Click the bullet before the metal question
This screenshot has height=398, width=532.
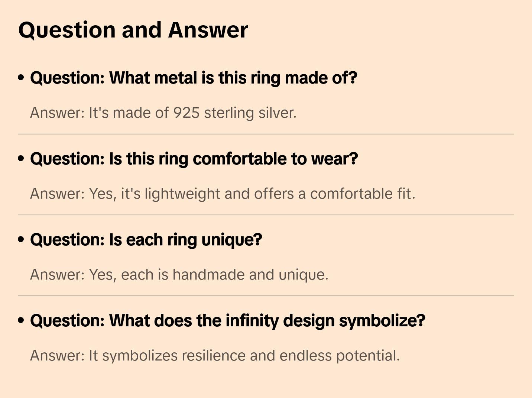point(21,78)
